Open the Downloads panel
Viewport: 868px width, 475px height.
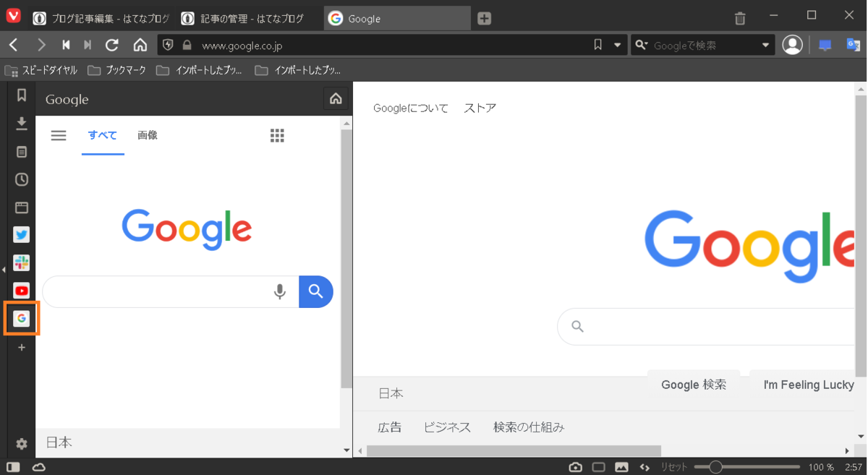pyautogui.click(x=22, y=124)
